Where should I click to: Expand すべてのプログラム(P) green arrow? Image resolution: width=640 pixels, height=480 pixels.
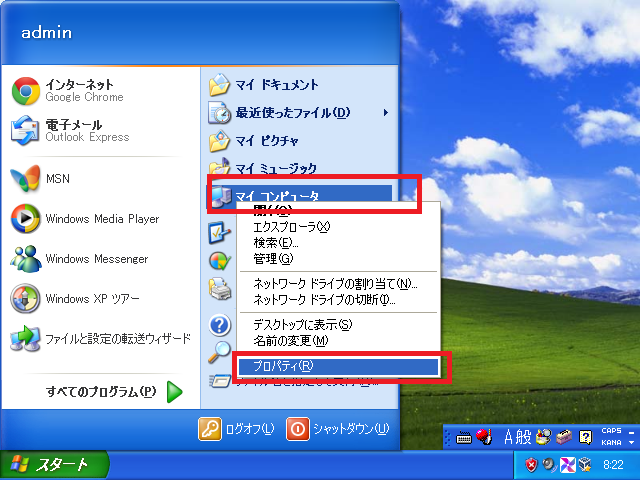tap(175, 392)
